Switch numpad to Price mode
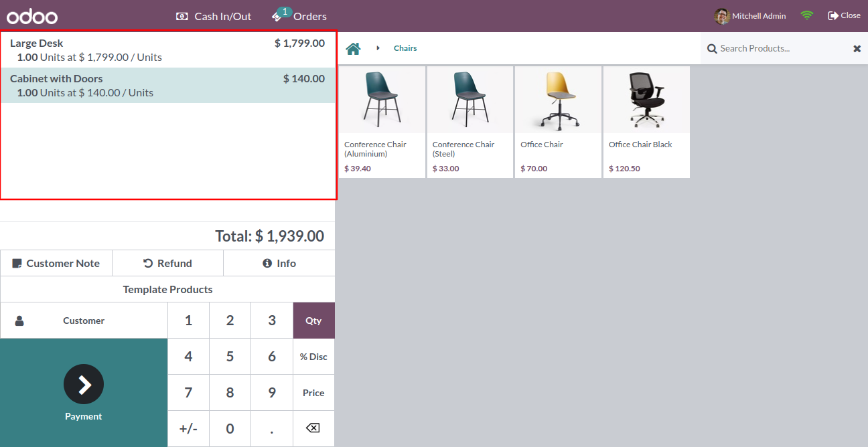 (313, 393)
